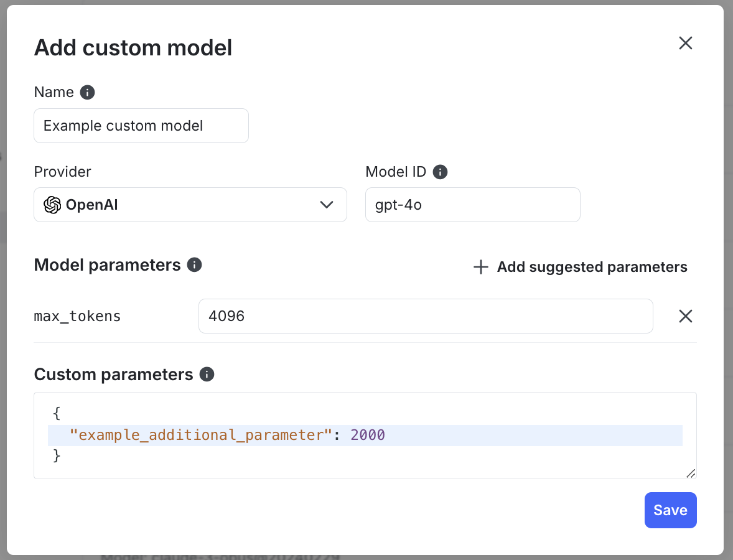Click Add suggested parameters
The width and height of the screenshot is (733, 560).
point(592,267)
